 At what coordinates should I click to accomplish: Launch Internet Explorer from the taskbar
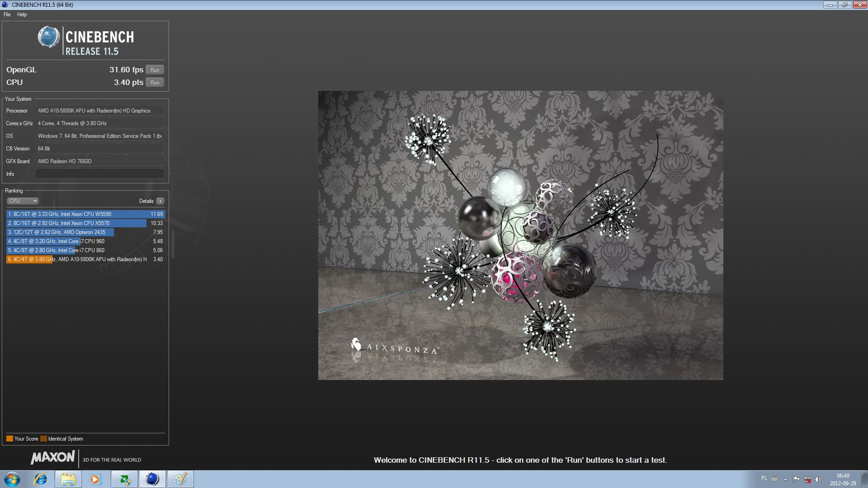41,479
